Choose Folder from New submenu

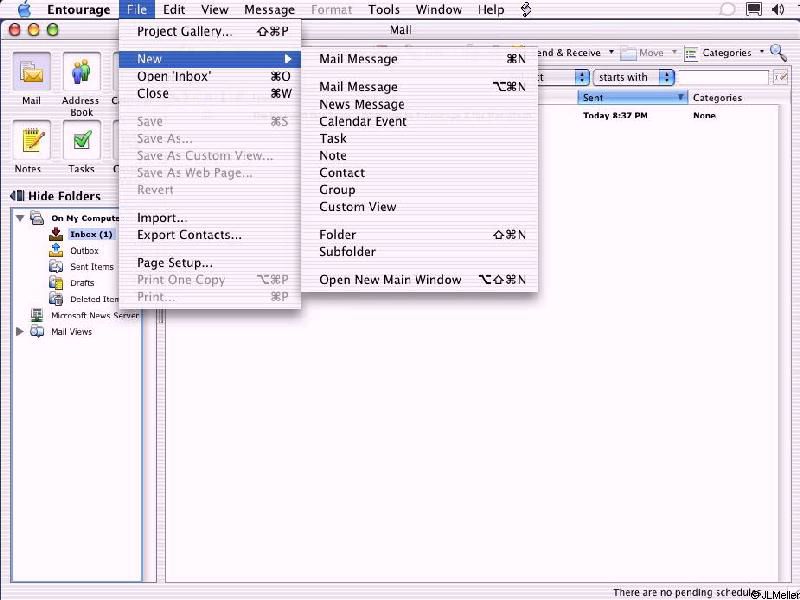(x=419, y=235)
